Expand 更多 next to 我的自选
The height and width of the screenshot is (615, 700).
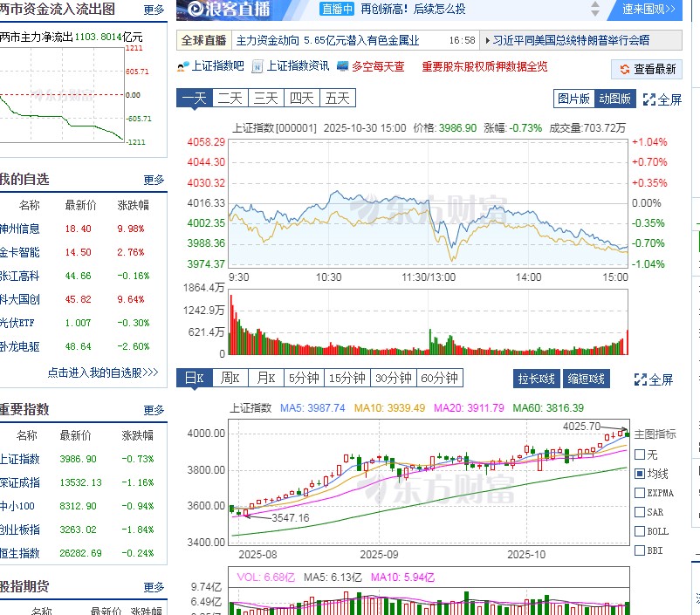click(154, 180)
